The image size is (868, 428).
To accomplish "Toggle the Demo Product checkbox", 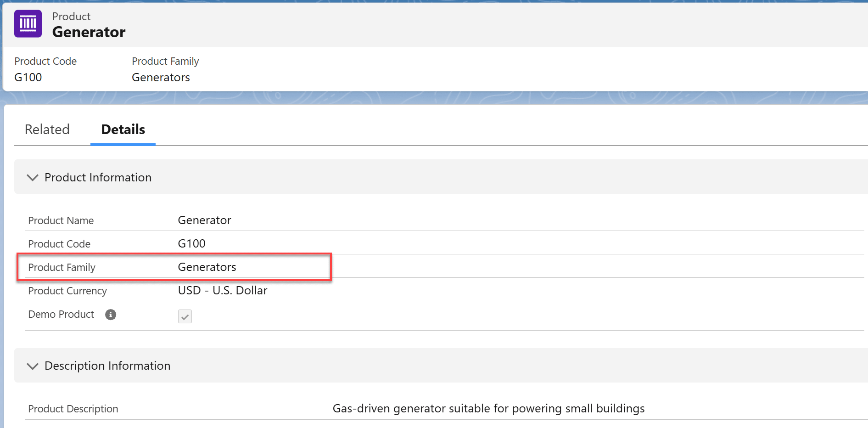I will pyautogui.click(x=185, y=316).
